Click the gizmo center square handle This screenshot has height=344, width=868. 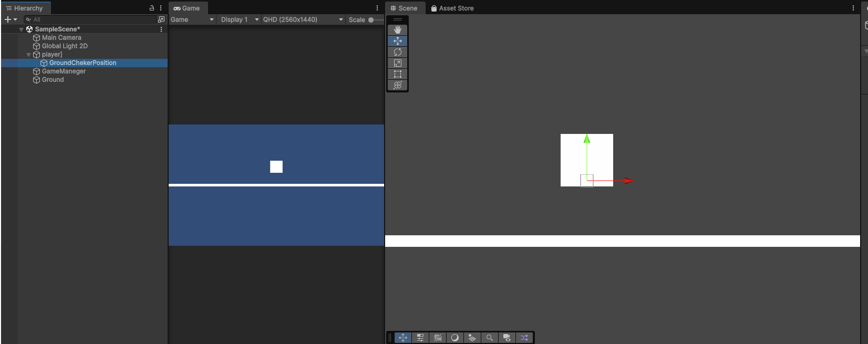click(587, 181)
